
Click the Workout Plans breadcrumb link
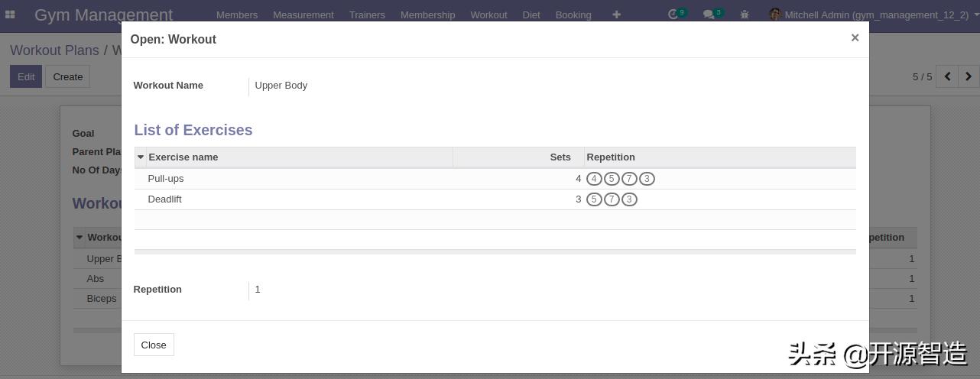pos(54,50)
